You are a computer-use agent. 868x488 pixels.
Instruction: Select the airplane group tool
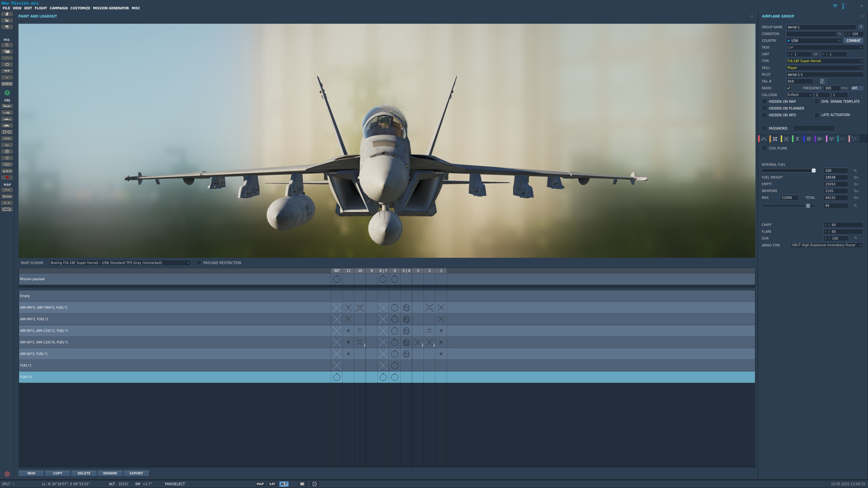click(7, 106)
